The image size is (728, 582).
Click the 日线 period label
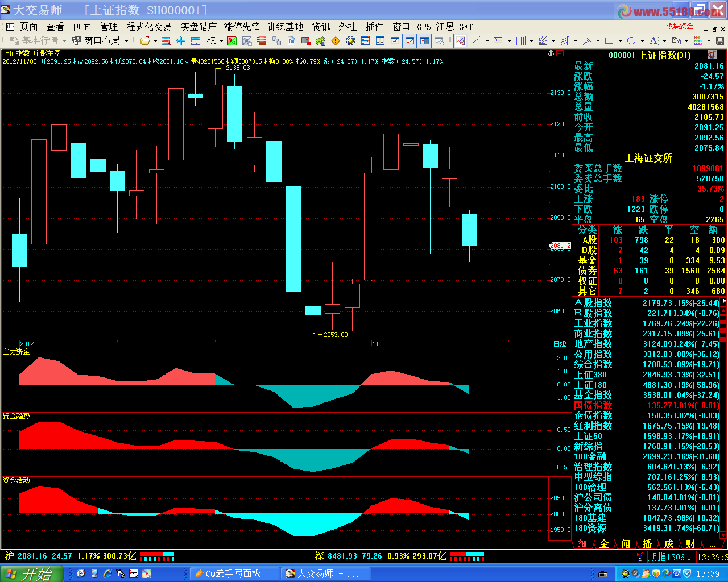(x=560, y=344)
